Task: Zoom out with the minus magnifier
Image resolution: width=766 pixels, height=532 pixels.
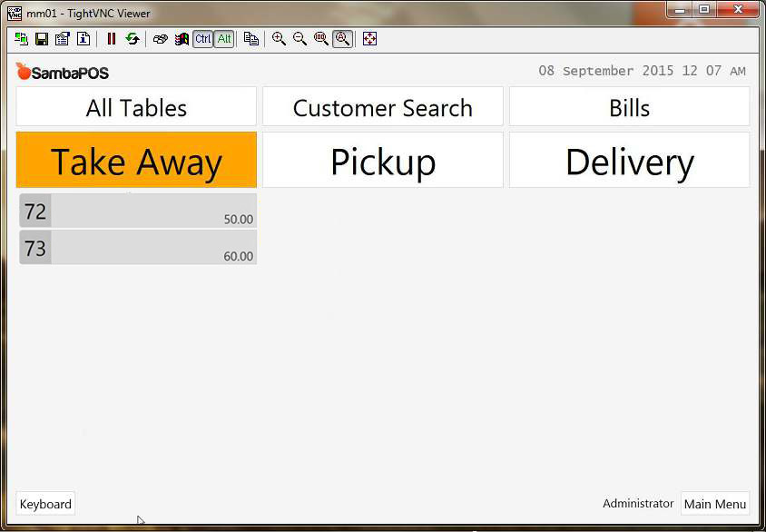Action: [300, 39]
